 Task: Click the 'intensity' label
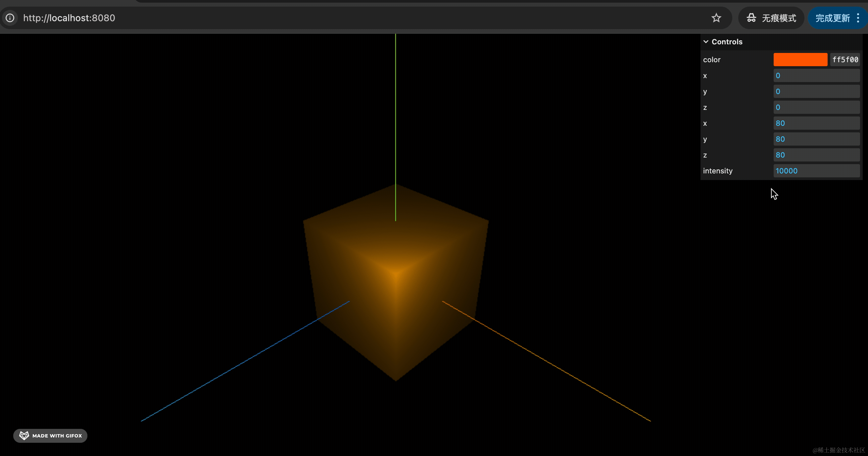pos(718,171)
